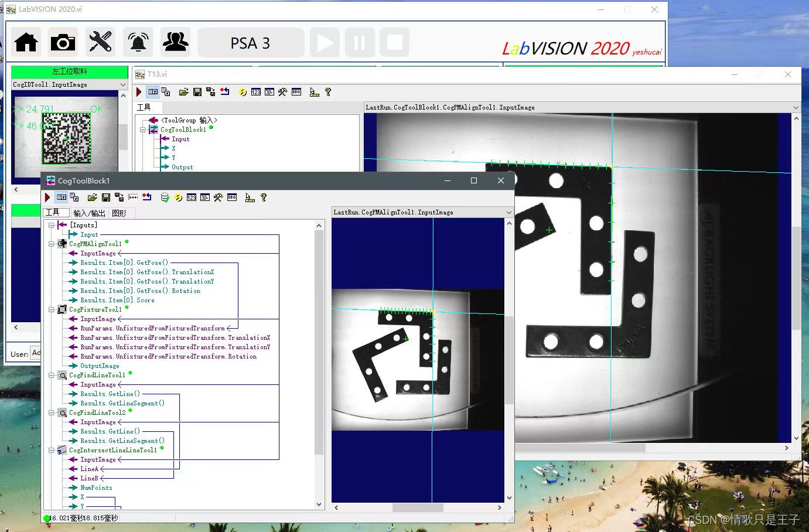The image size is (809, 532).
Task: Open settings via the wrench icon
Action: [x=100, y=42]
